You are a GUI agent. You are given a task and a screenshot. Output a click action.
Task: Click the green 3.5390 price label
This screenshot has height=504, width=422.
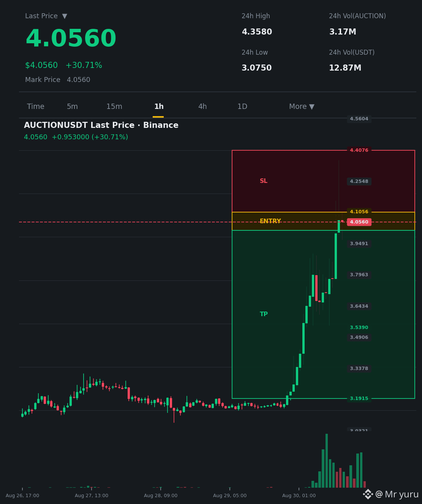(359, 328)
